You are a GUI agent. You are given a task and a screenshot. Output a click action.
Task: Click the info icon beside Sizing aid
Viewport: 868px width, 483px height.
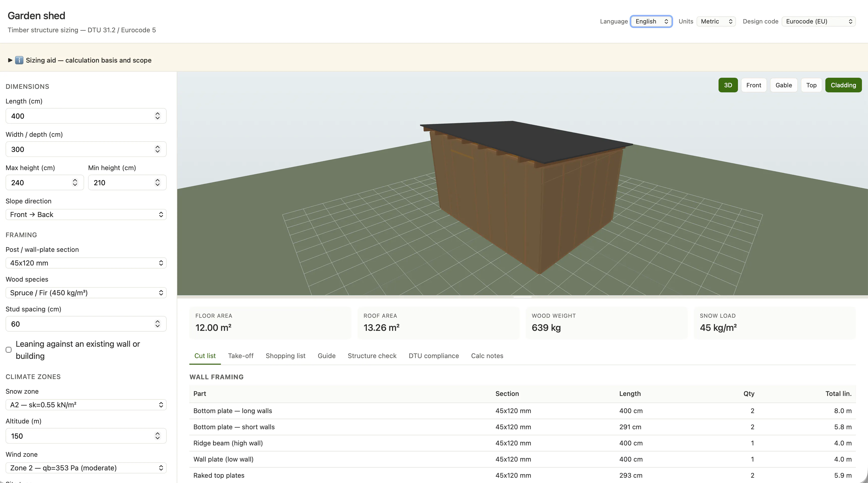(x=19, y=60)
